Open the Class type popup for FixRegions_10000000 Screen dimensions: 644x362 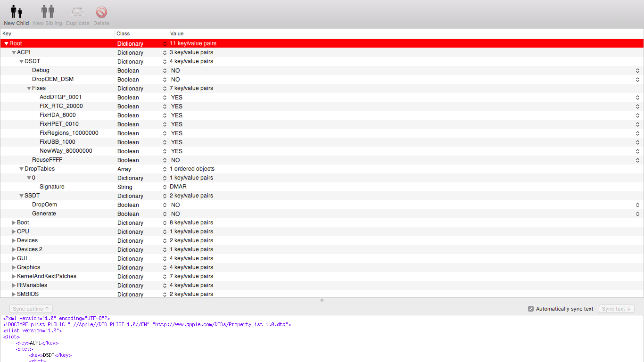[x=165, y=133]
